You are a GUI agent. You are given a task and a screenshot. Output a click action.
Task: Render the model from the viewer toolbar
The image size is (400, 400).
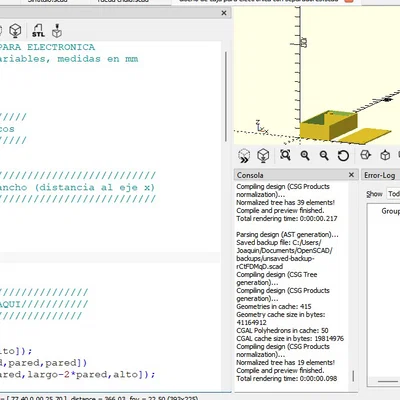point(263,155)
